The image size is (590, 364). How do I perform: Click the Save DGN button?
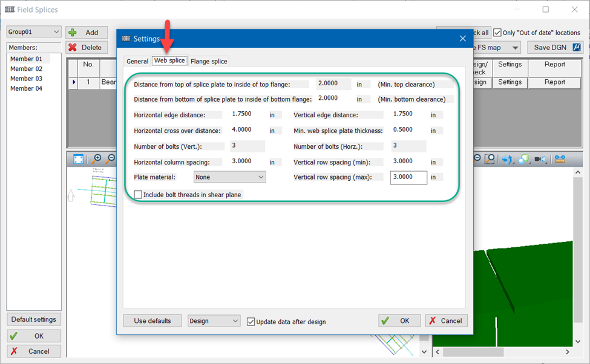pos(555,47)
